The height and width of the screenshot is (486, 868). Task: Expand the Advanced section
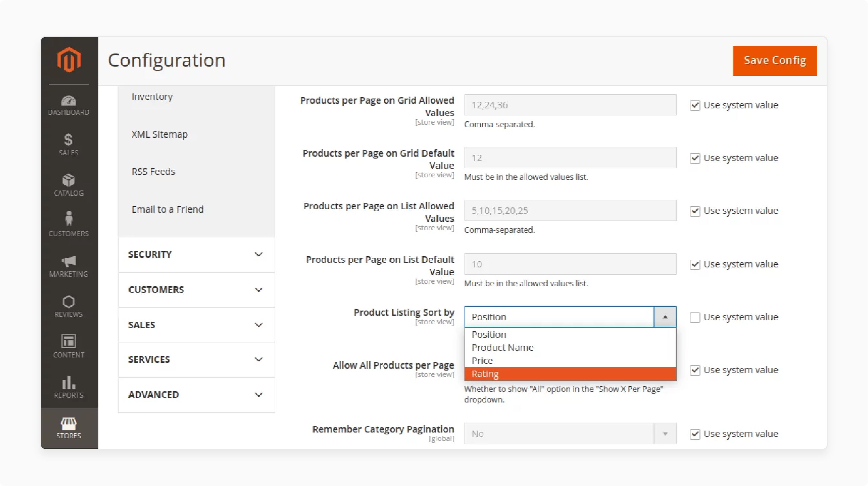[195, 394]
